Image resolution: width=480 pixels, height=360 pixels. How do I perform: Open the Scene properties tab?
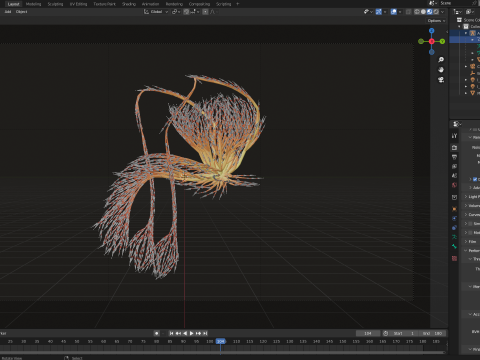coord(454,175)
